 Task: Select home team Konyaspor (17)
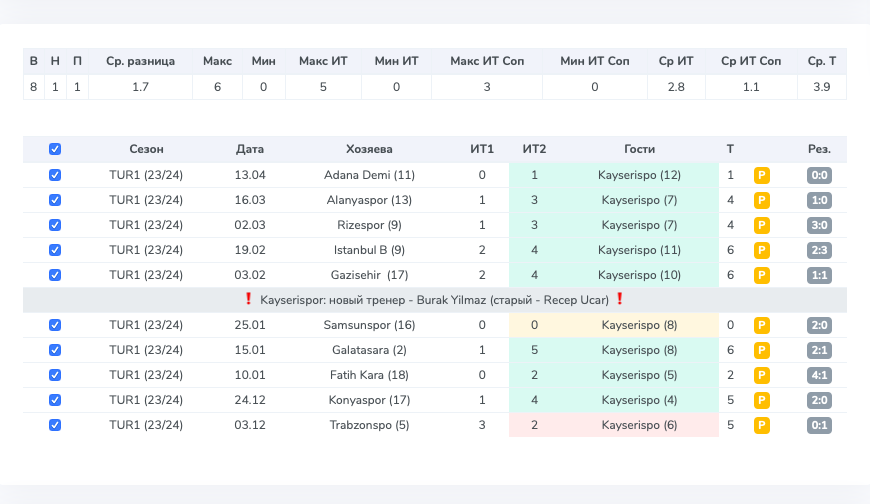(370, 400)
